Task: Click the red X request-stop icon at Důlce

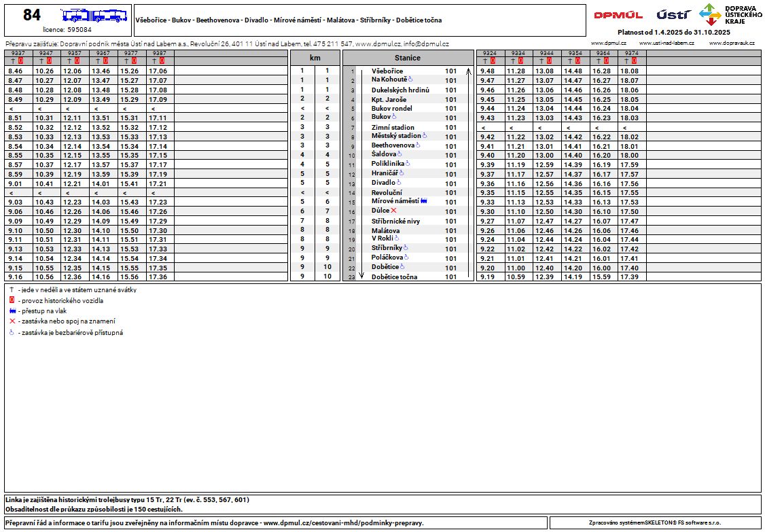Action: pos(394,211)
